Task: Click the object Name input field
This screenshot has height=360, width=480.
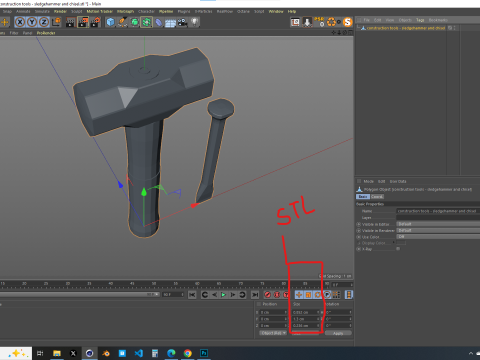Action: coord(438,211)
